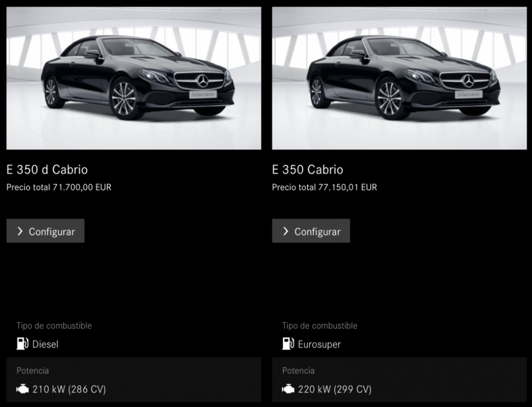Click the 'Diesel' fuel type value
The width and height of the screenshot is (532, 407).
coord(45,344)
